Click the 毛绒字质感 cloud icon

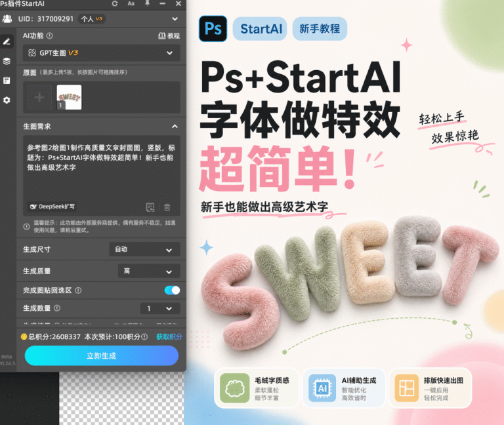[x=235, y=388]
